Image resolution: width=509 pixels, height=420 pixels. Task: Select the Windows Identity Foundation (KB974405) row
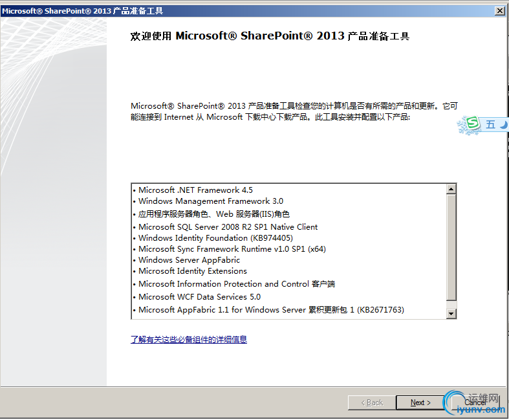click(213, 238)
